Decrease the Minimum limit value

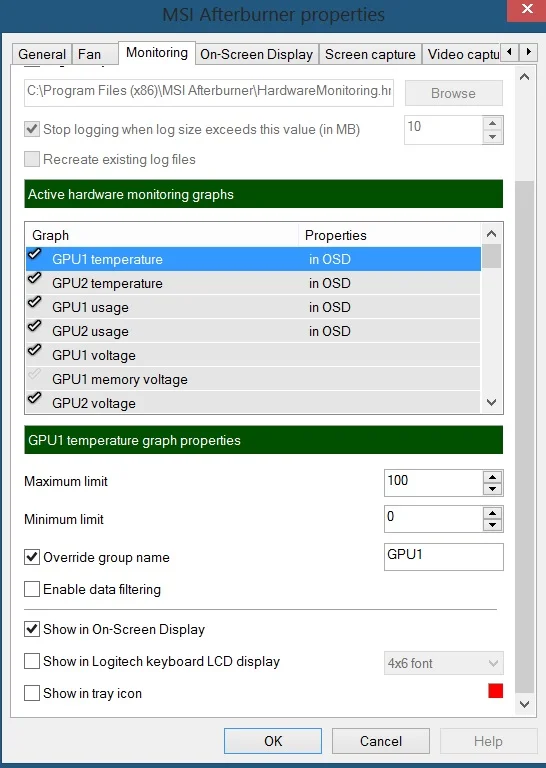(x=493, y=525)
